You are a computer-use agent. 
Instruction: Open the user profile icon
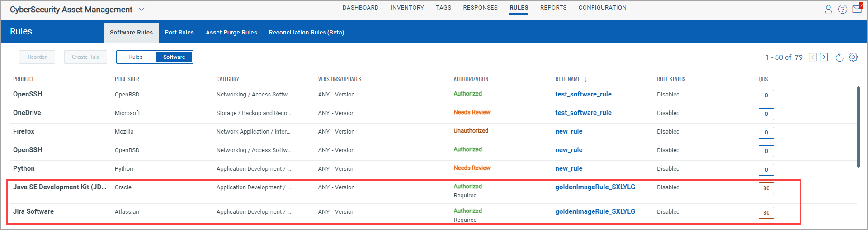pos(828,9)
